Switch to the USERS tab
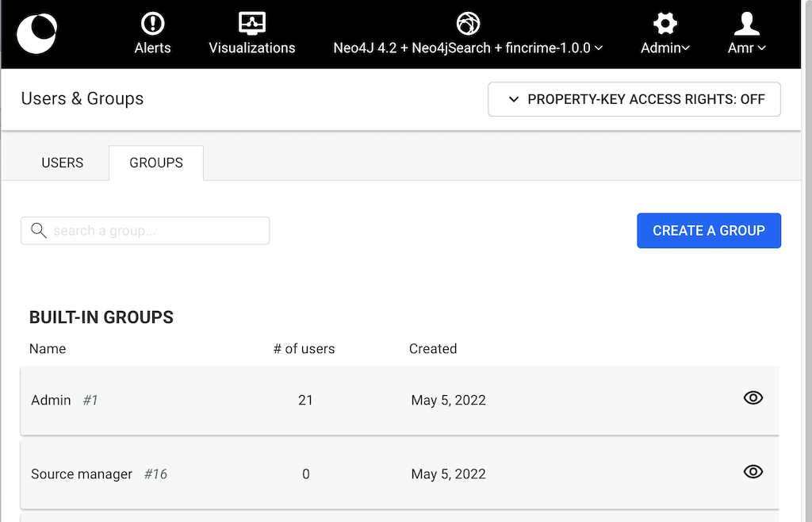The image size is (812, 522). 62,163
